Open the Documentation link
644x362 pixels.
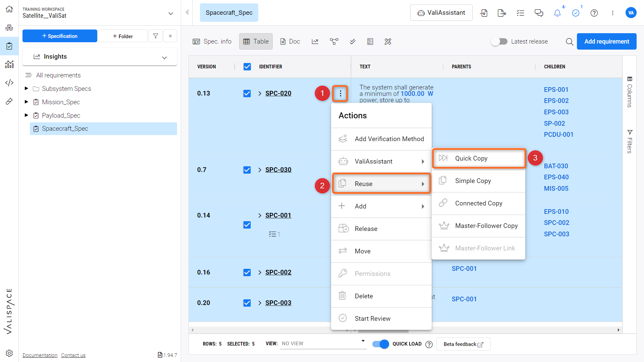point(40,355)
